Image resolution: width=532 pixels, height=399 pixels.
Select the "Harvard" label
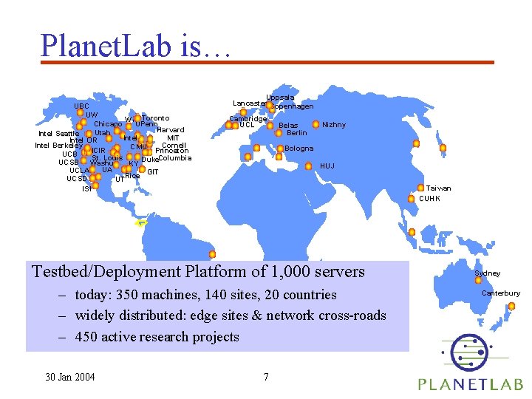tap(171, 130)
